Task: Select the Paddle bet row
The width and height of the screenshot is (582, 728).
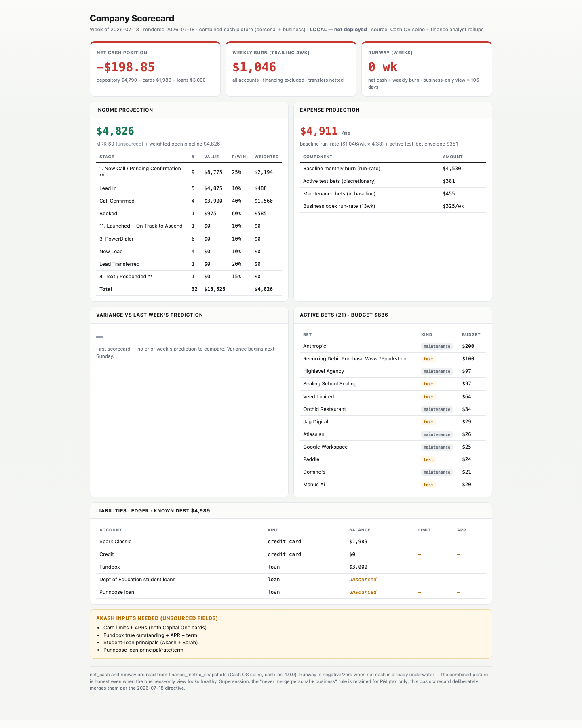Action: [x=393, y=459]
